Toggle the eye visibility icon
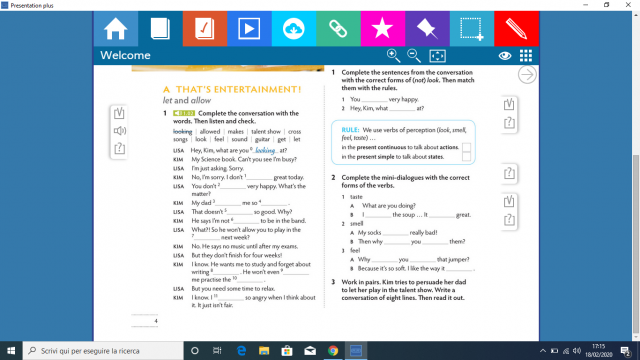 click(505, 56)
